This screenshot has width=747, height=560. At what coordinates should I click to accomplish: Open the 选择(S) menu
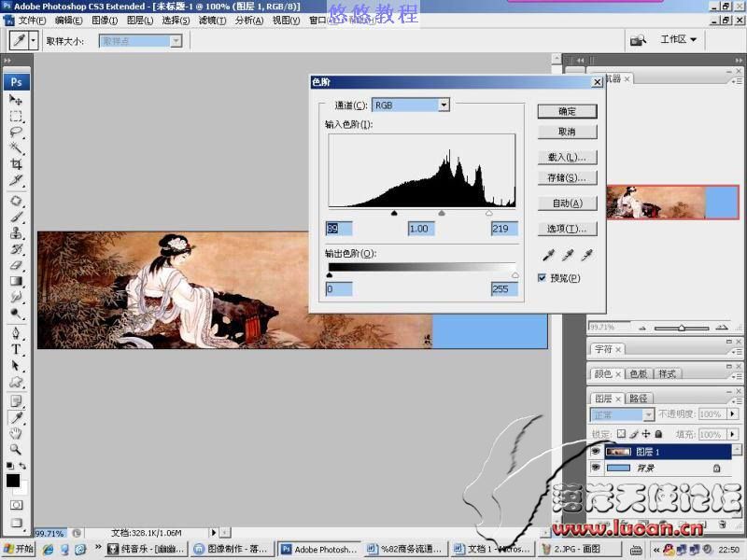[176, 21]
